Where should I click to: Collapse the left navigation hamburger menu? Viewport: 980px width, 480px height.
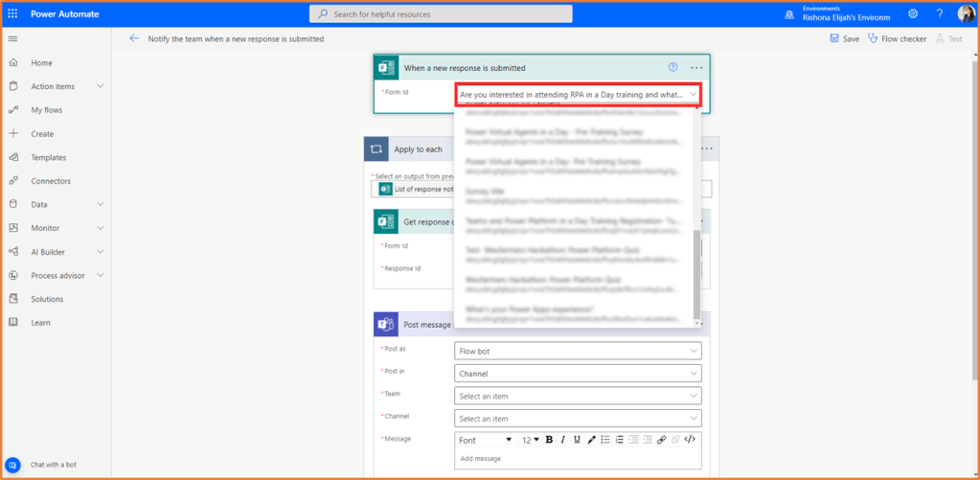[12, 39]
